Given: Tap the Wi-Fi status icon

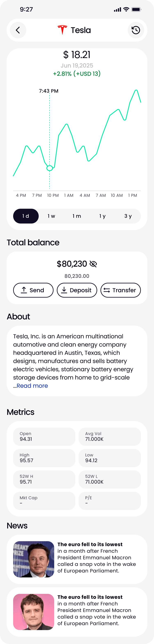Looking at the screenshot, I should pos(126,9).
